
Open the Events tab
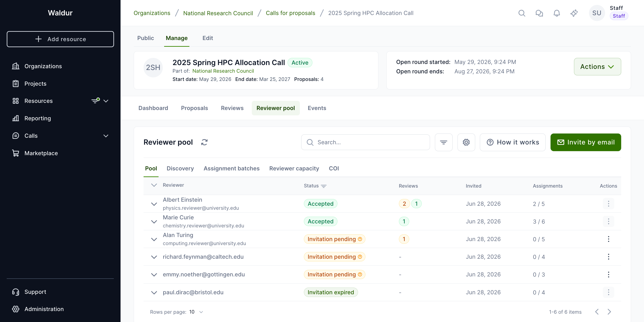tap(317, 108)
